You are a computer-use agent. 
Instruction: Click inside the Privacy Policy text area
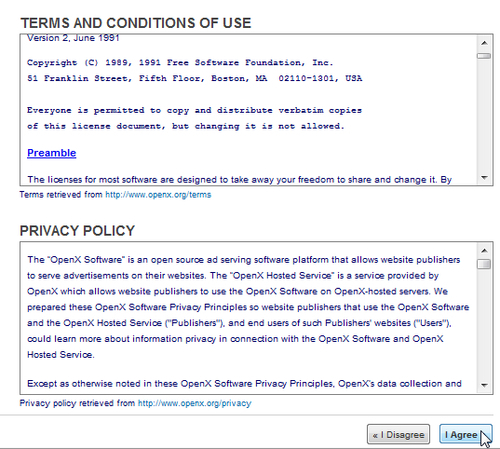pos(248,318)
